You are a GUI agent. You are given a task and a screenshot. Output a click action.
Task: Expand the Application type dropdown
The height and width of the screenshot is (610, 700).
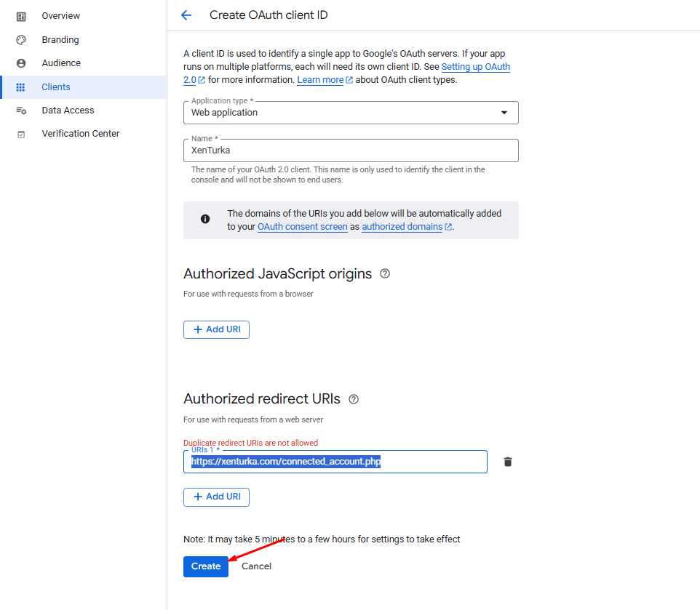pyautogui.click(x=351, y=113)
